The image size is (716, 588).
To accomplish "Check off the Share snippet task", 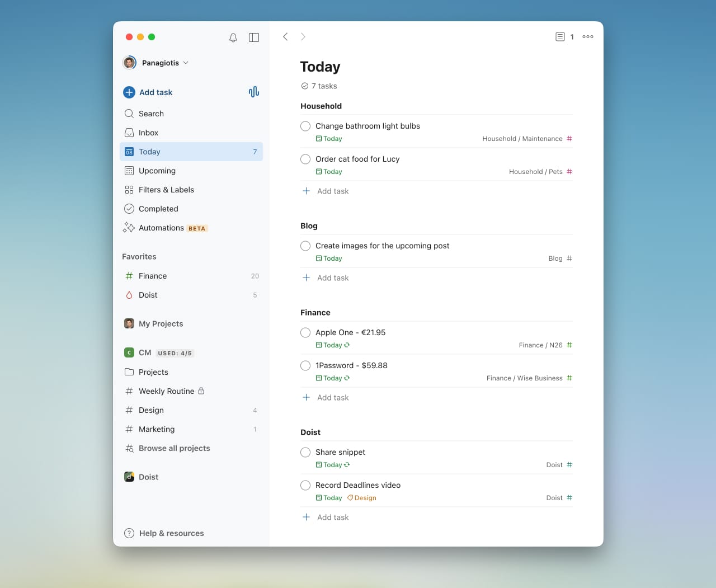I will [305, 452].
